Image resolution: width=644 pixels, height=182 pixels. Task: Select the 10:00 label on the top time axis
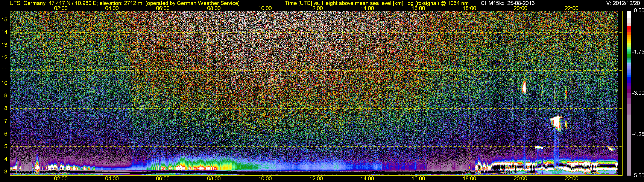265,8
